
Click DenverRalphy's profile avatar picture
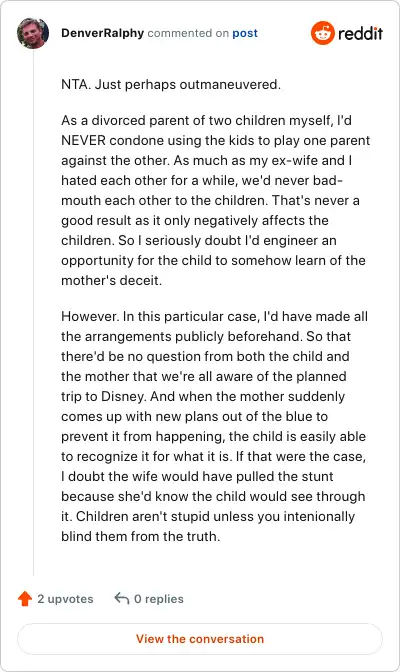pyautogui.click(x=33, y=33)
